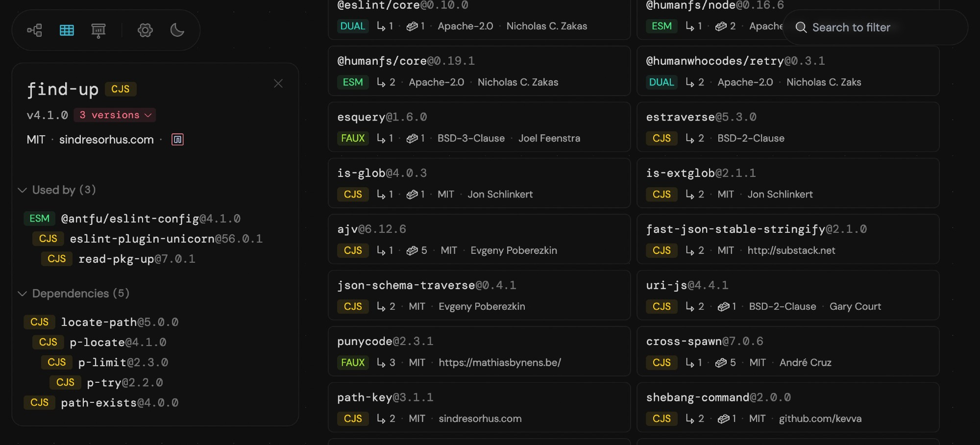The height and width of the screenshot is (445, 980).
Task: Click ESM badge on @humanfs/core card
Action: pyautogui.click(x=353, y=82)
